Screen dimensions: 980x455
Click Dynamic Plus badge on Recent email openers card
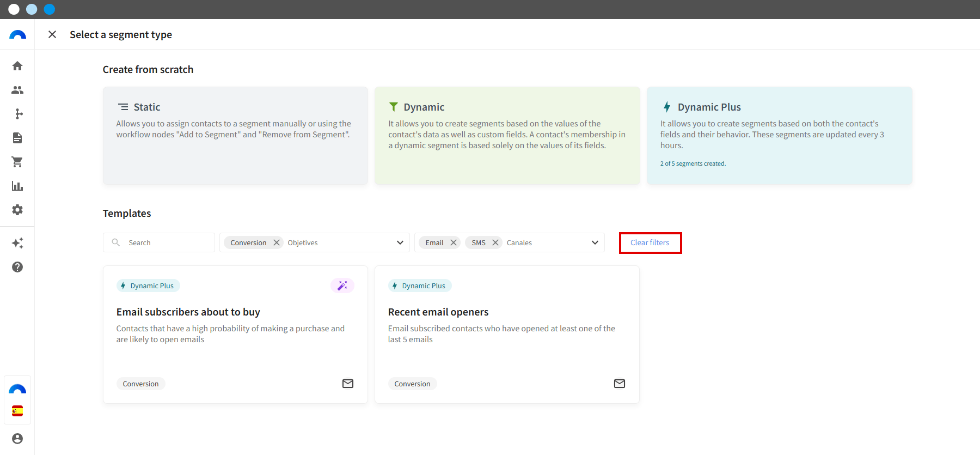click(420, 286)
